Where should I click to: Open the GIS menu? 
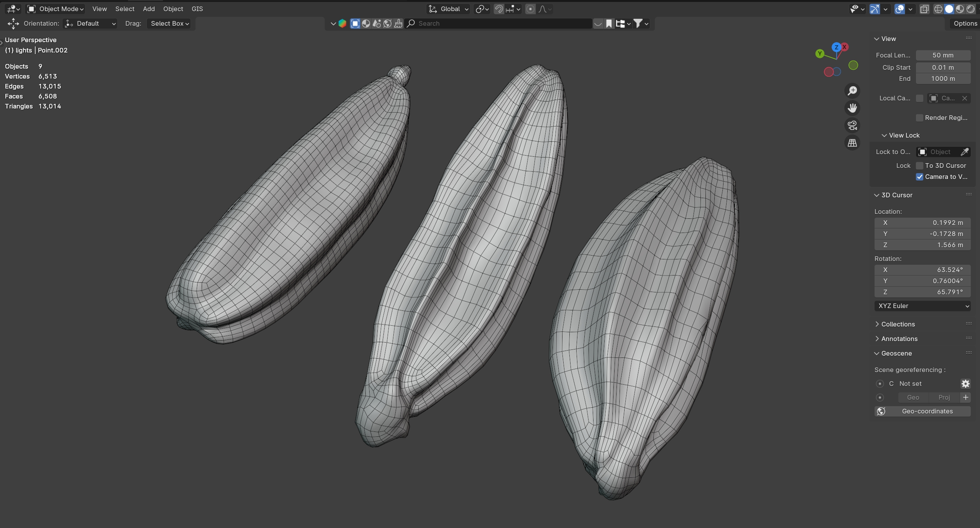coord(197,9)
